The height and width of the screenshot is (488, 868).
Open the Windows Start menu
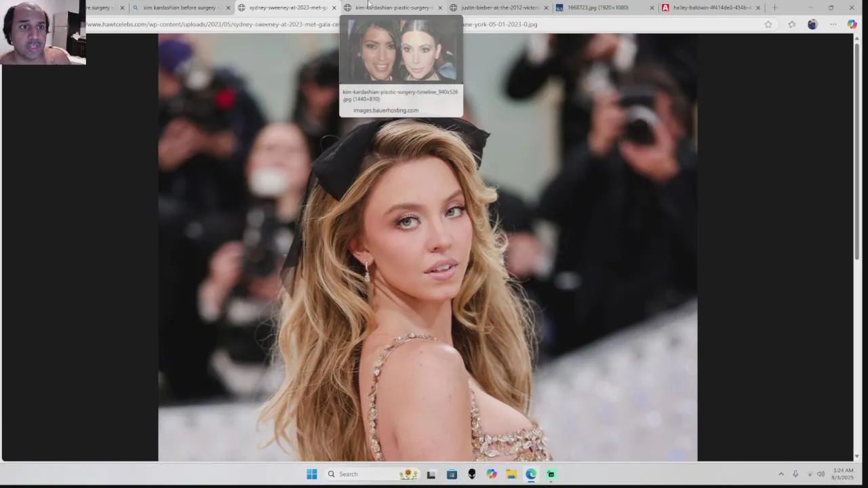[x=311, y=474]
